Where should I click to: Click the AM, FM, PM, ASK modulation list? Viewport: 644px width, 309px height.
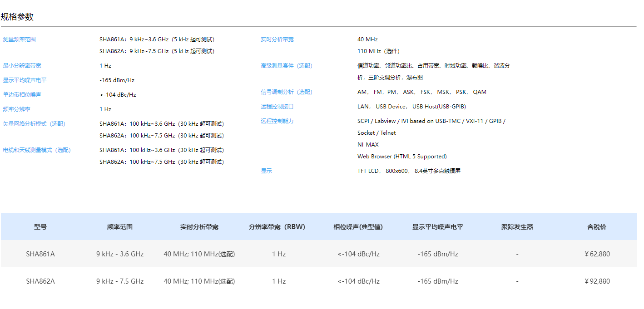pyautogui.click(x=422, y=92)
